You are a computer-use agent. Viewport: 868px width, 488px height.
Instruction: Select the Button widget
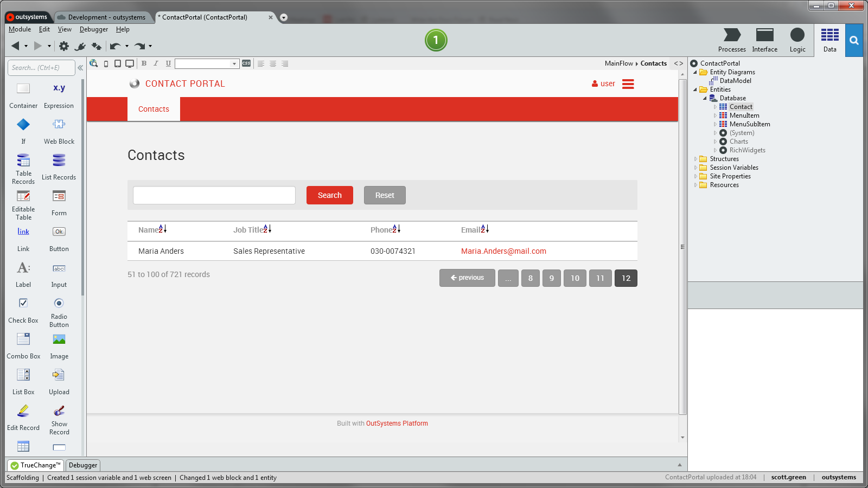(x=59, y=239)
